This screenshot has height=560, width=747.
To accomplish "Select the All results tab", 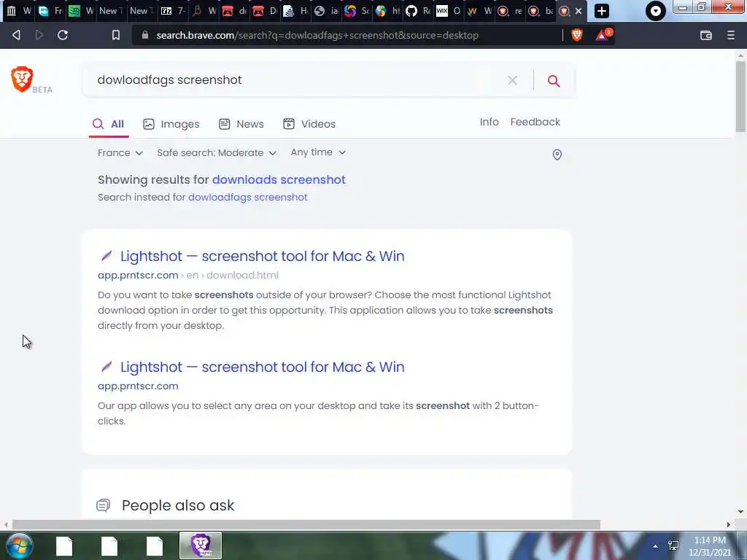I will (x=109, y=124).
